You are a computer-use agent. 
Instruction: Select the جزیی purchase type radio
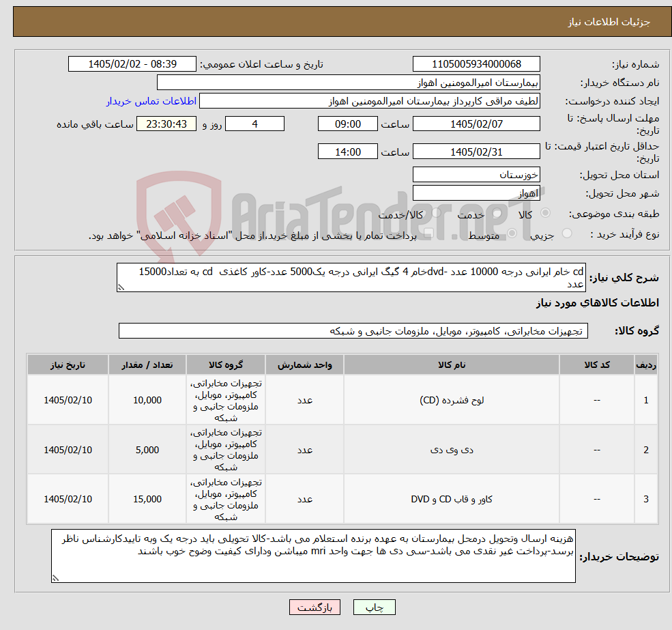(x=566, y=233)
